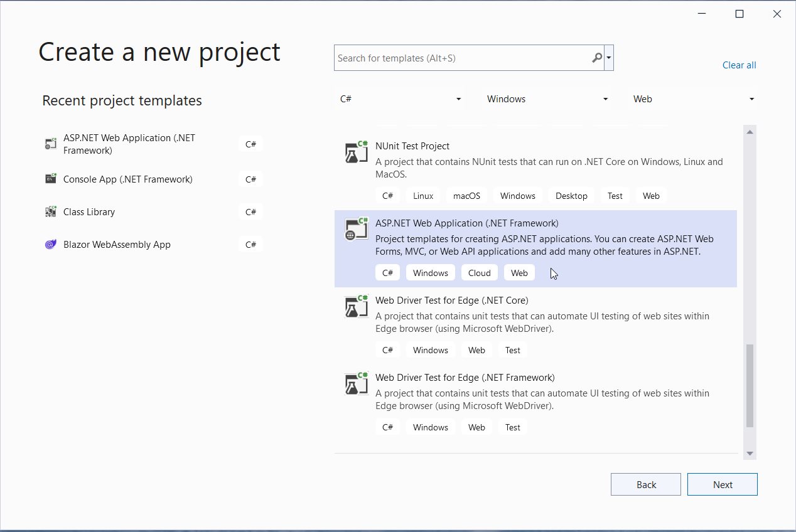
Task: Click the search magnifier icon
Action: click(596, 57)
